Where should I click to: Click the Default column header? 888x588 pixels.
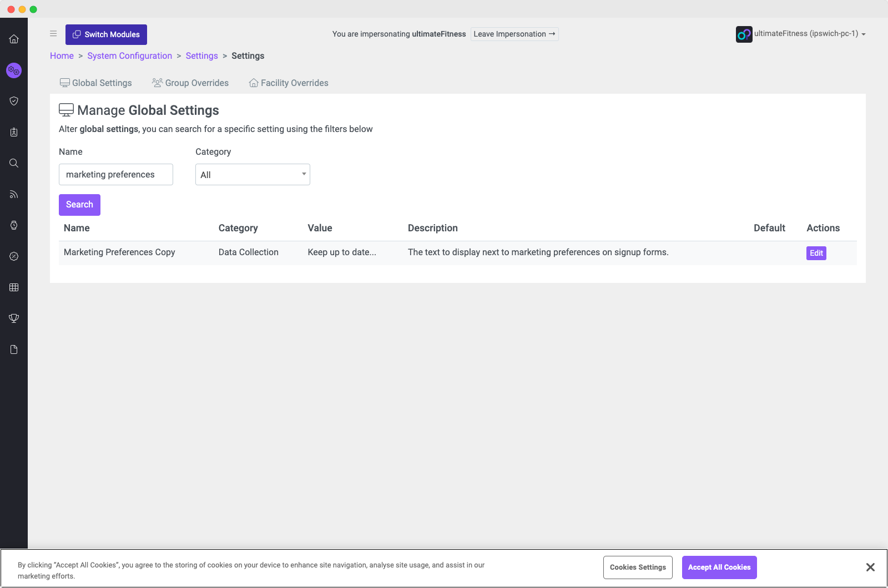(769, 228)
